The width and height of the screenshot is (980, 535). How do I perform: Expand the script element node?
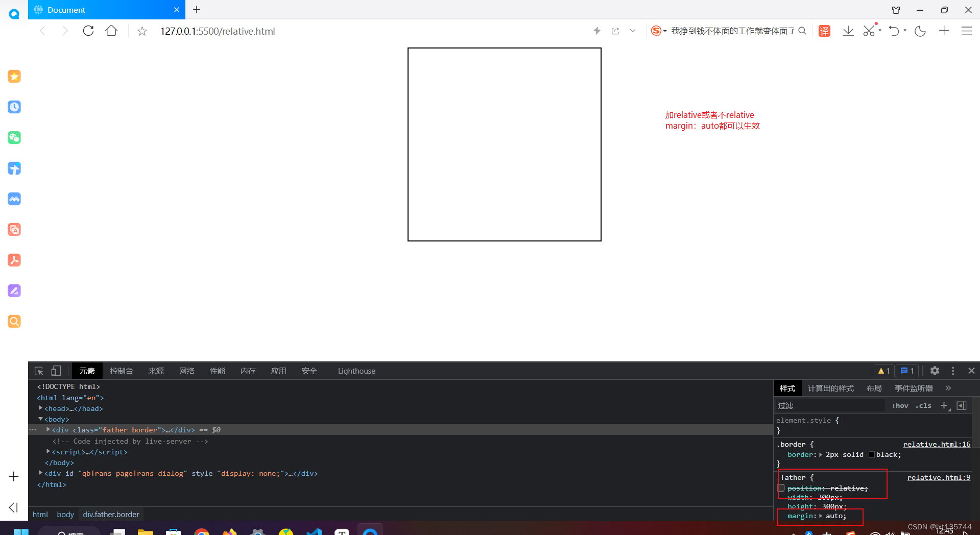(x=48, y=452)
